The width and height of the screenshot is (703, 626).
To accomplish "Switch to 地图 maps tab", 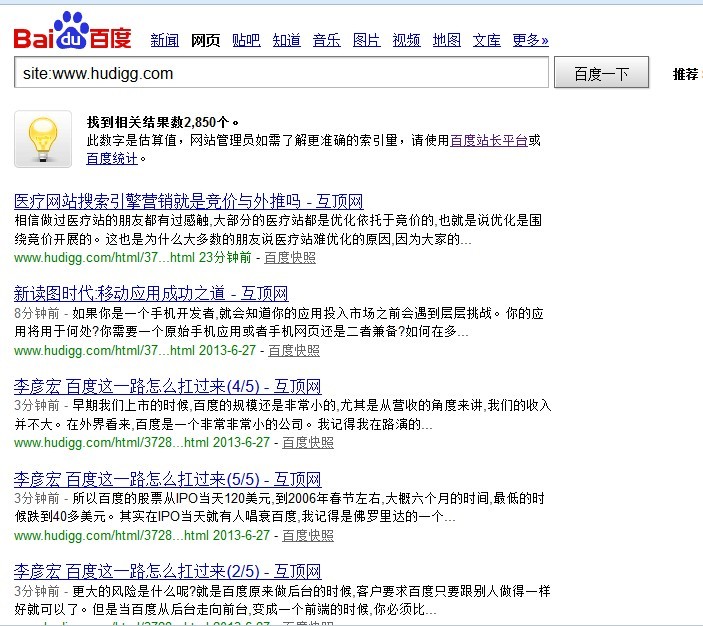I will click(x=446, y=41).
